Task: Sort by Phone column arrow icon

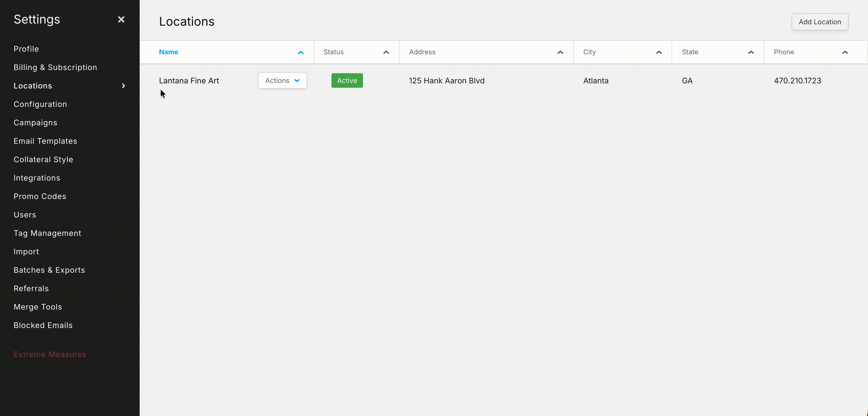Action: pyautogui.click(x=845, y=53)
